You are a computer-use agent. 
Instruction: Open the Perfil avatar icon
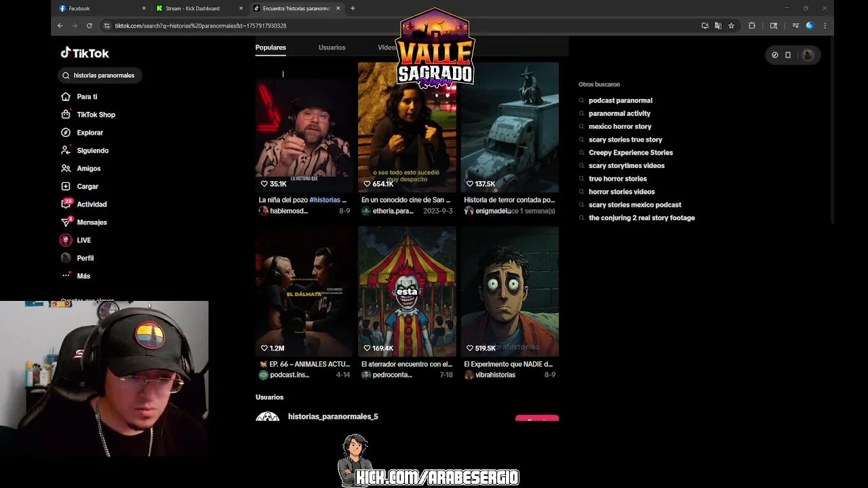(66, 258)
